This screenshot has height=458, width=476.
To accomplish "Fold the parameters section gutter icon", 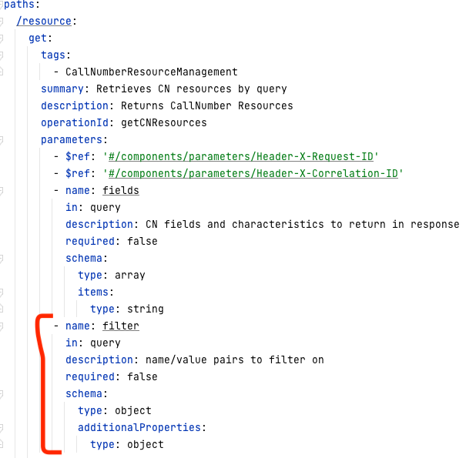I will pyautogui.click(x=2, y=139).
